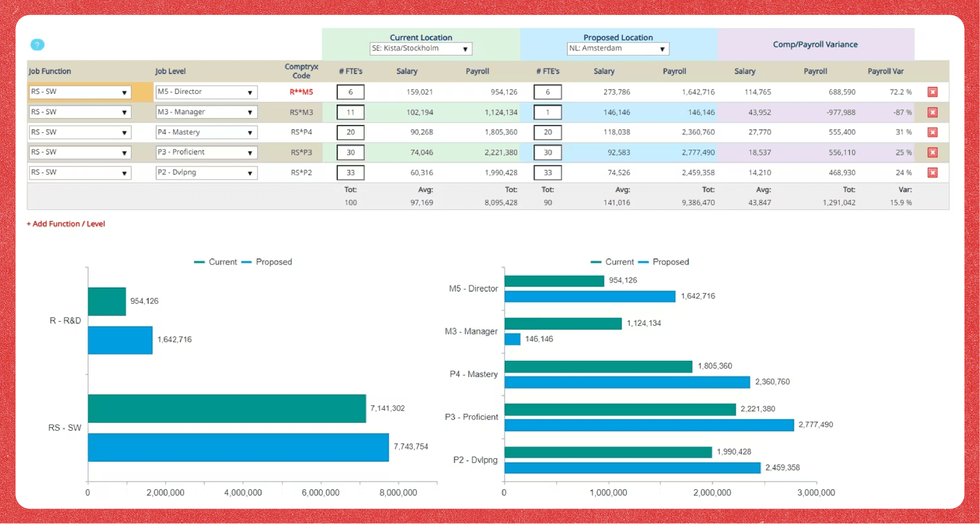Open Job Function dropdown in Director row
Viewport: 980px width, 524px height.
click(80, 92)
